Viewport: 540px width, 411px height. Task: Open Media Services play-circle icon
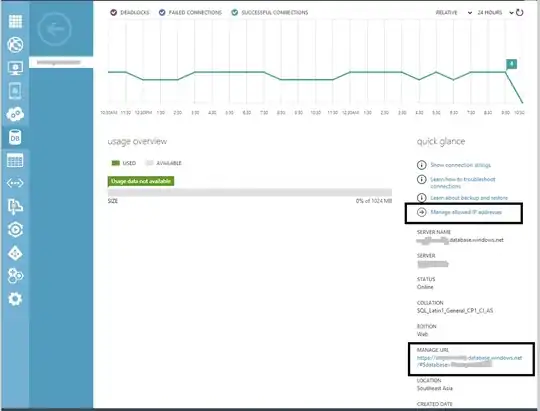click(x=15, y=230)
